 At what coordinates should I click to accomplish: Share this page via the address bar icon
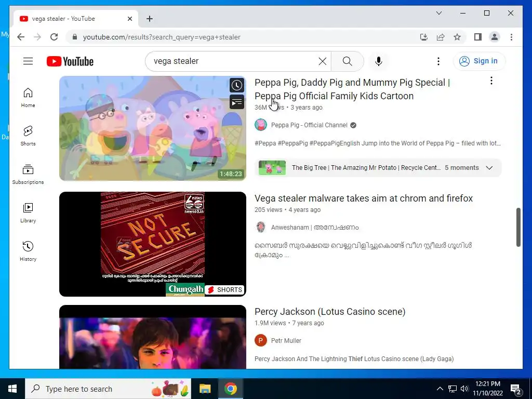[x=441, y=37]
